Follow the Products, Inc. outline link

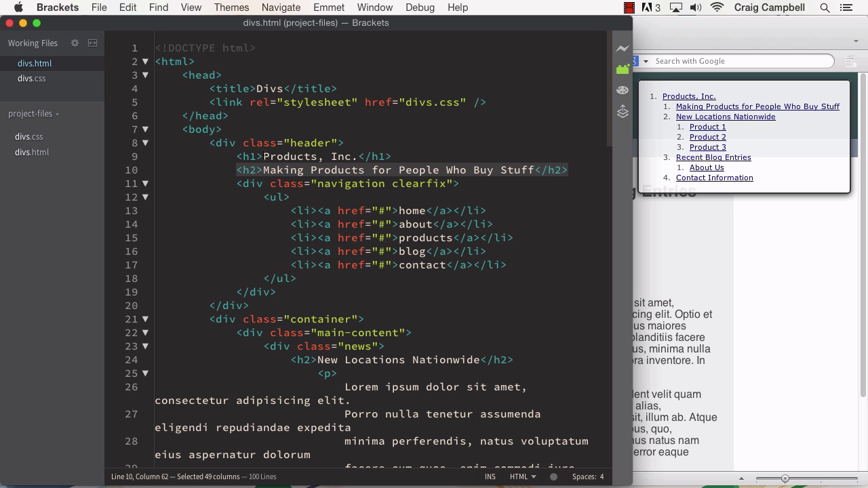tap(689, 96)
